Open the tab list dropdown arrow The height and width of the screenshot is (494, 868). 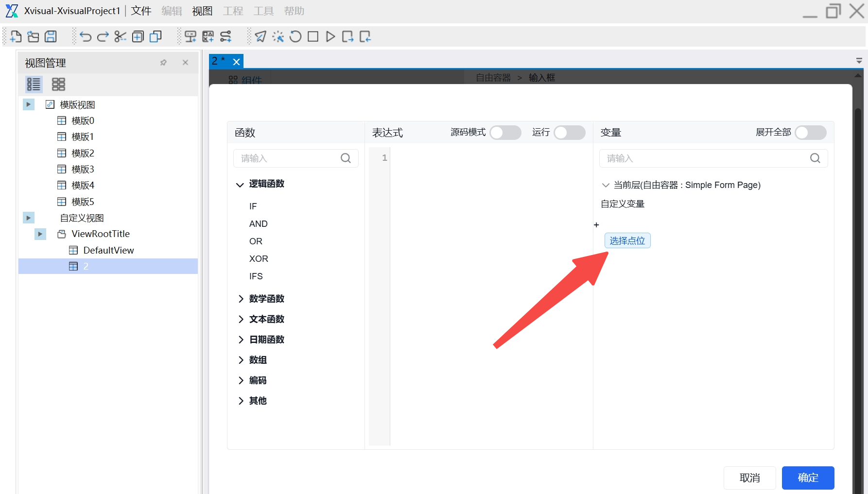pos(859,61)
